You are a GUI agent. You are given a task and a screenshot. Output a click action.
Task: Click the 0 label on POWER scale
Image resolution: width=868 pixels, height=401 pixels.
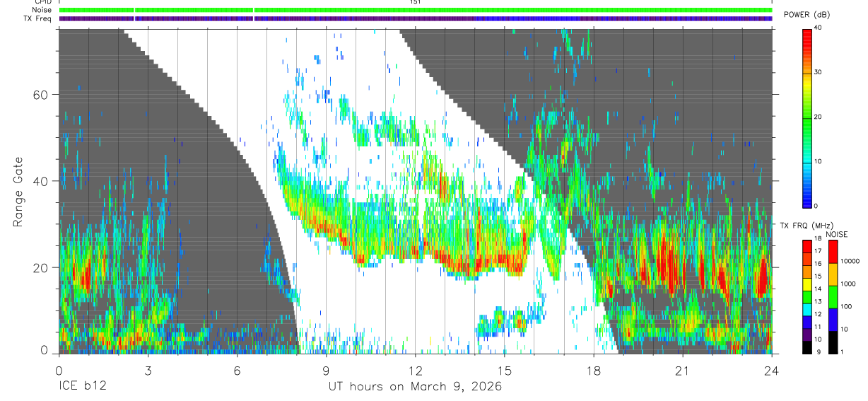tap(816, 206)
